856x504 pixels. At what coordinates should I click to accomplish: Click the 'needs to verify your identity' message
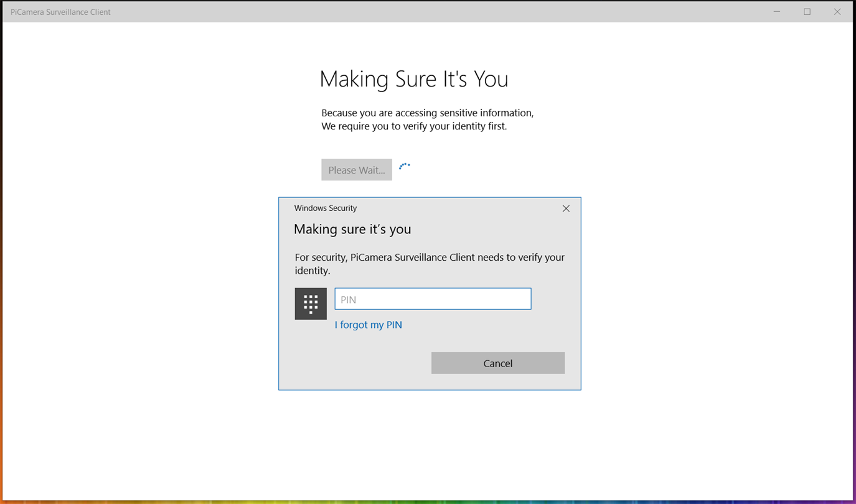[430, 264]
